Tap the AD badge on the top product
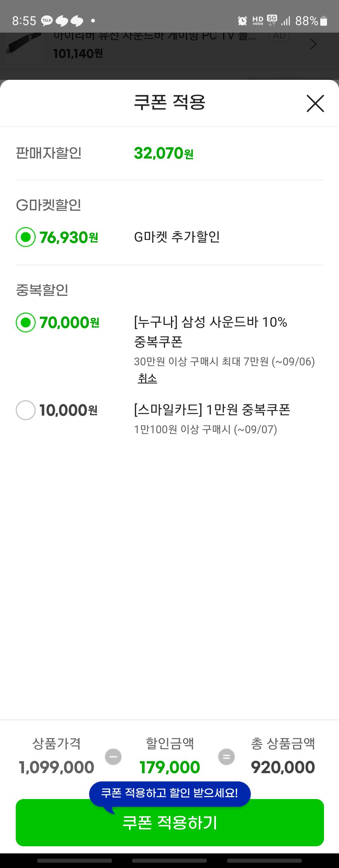 [x=279, y=36]
